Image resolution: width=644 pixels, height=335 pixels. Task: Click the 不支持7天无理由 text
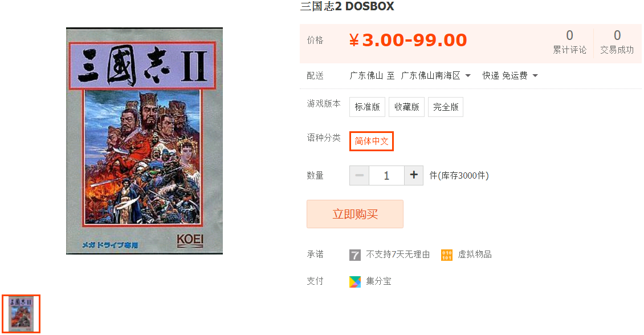[x=398, y=255]
